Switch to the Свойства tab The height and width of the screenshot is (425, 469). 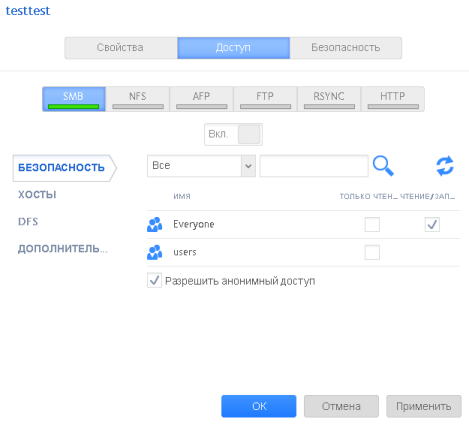click(121, 48)
